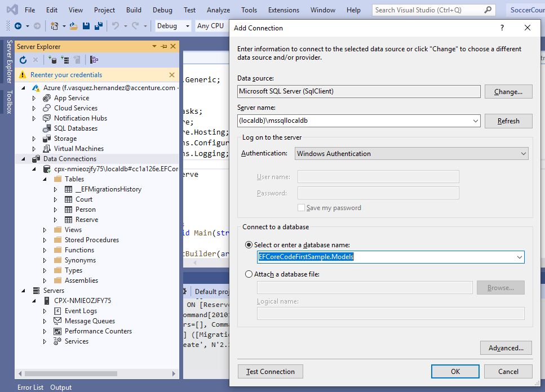Viewport: 545px width, 392px height.
Task: Click the Virtual Machines icon
Action: pos(47,149)
